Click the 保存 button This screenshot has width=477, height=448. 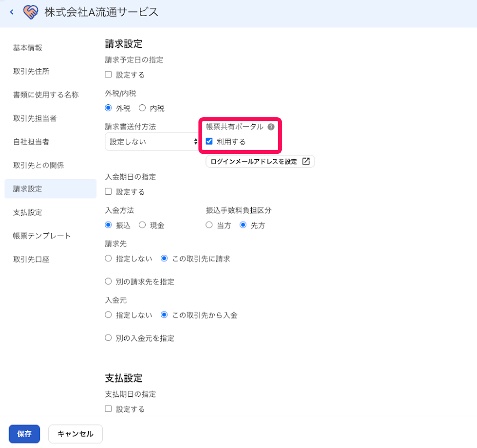(x=24, y=433)
